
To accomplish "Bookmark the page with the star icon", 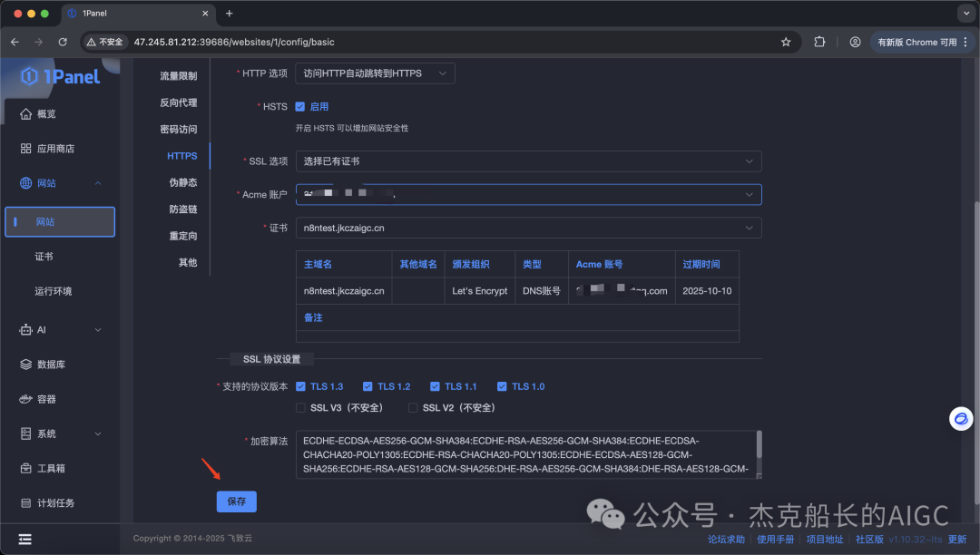I will point(786,42).
